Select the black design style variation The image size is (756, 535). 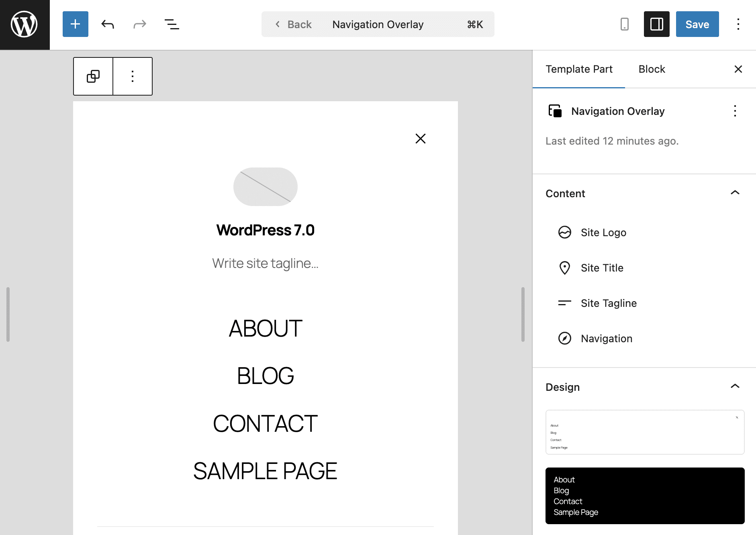pos(645,496)
